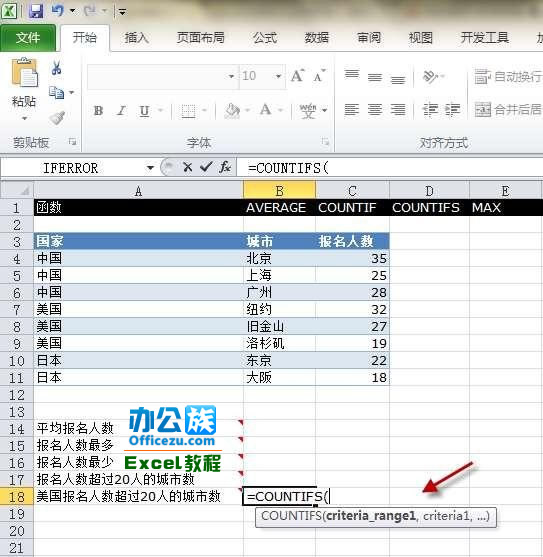This screenshot has height=557, width=543.
Task: Open Customize Quick Access Toolbar dropdown
Action: 122,12
